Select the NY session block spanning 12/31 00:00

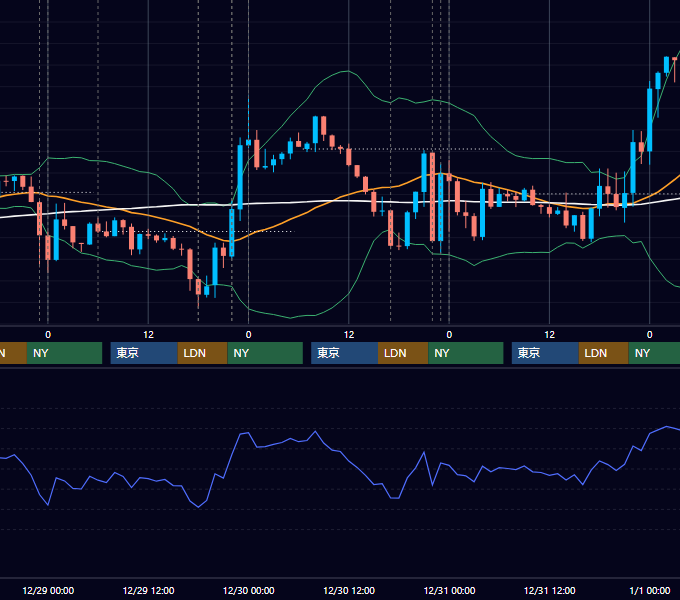[466, 353]
